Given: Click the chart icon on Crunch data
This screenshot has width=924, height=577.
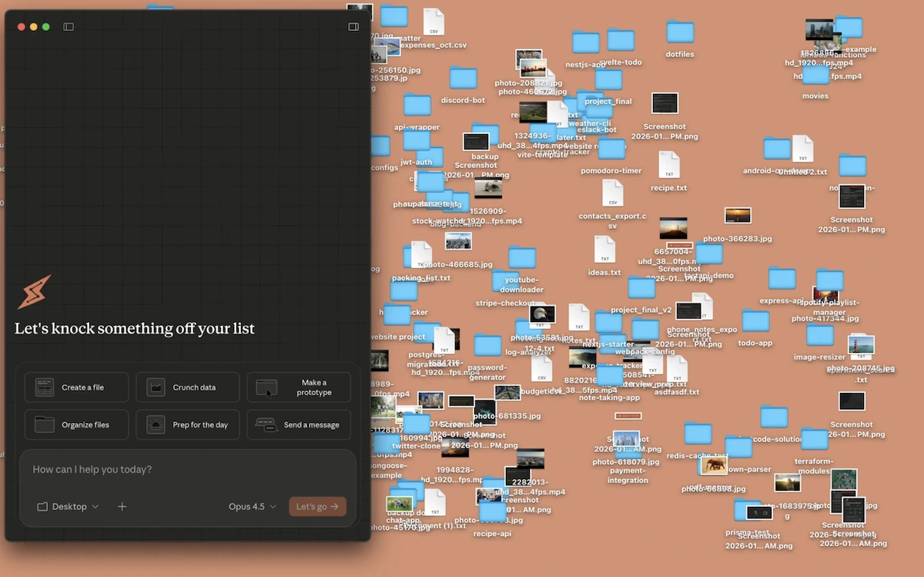Looking at the screenshot, I should 156,387.
